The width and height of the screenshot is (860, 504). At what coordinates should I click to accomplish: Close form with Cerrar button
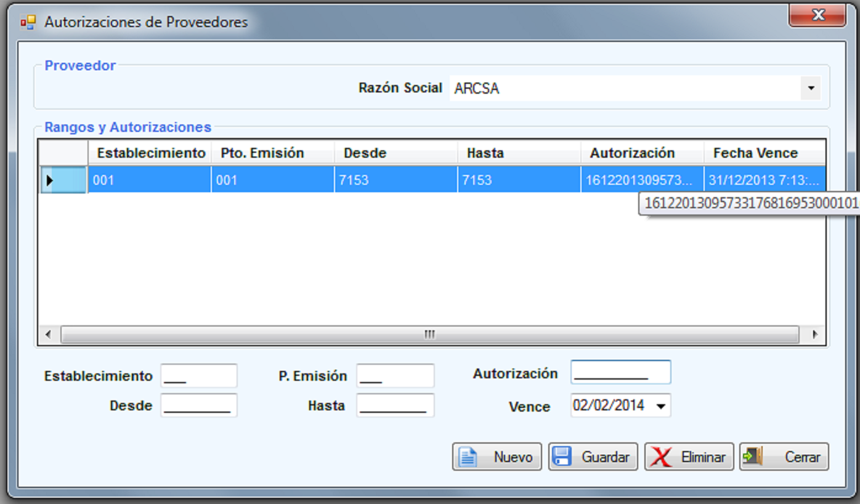click(784, 457)
